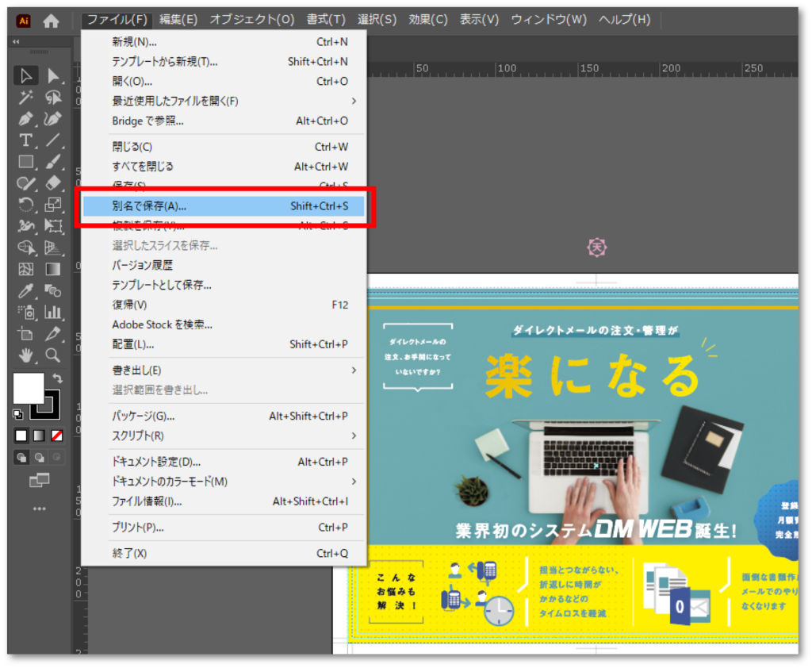Select the Shape Builder tool
812x668 pixels.
pos(25,248)
